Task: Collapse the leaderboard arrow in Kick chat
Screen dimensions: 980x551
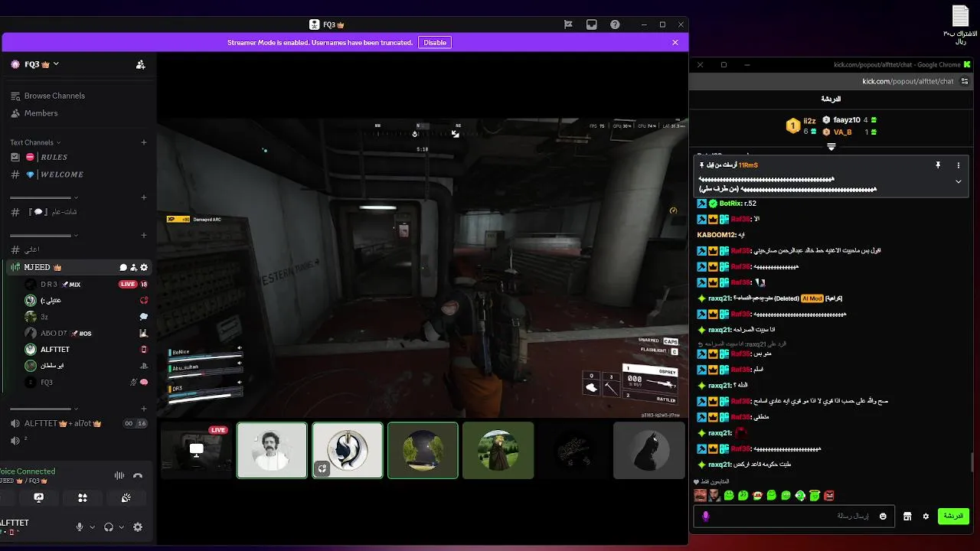Action: click(831, 147)
